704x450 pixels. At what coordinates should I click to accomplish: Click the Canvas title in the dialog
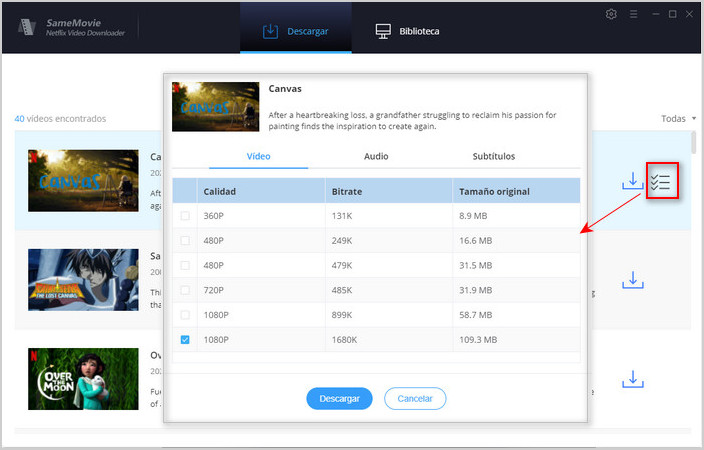285,88
